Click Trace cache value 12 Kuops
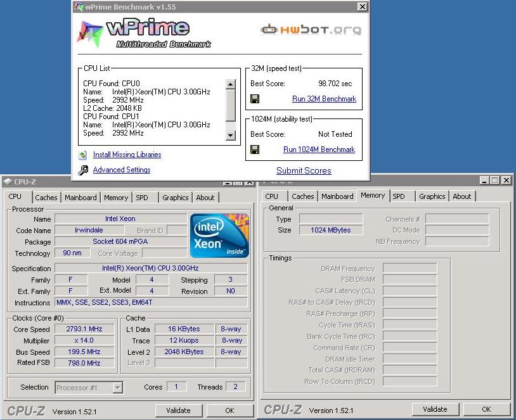This screenshot has height=420, width=516. click(x=184, y=340)
